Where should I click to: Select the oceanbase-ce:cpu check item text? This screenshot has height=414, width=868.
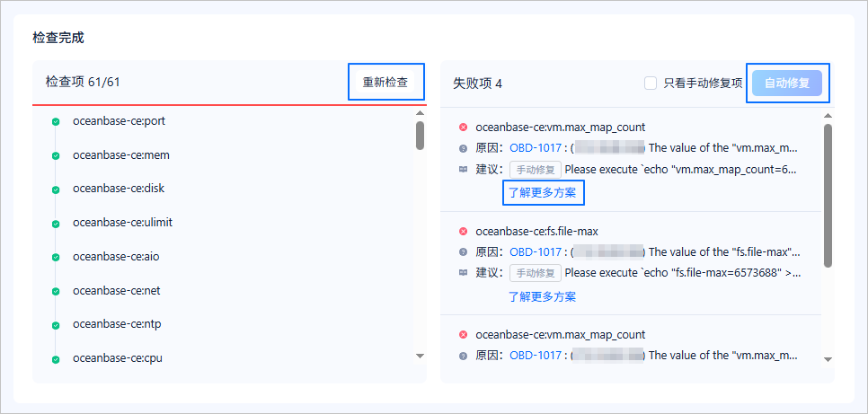[x=118, y=358]
